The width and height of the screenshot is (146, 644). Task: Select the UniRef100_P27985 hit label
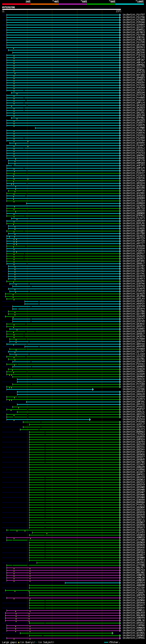(133, 20)
